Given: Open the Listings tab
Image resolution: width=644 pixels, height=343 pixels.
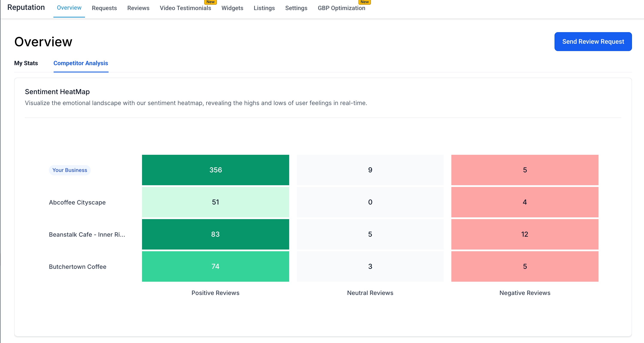Looking at the screenshot, I should pyautogui.click(x=264, y=8).
